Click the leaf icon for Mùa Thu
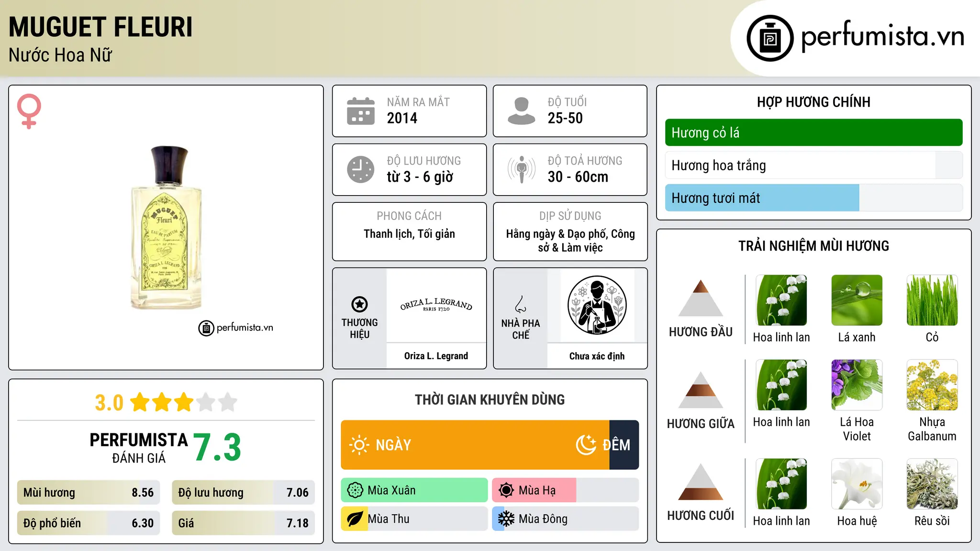This screenshot has height=551, width=980. [355, 519]
